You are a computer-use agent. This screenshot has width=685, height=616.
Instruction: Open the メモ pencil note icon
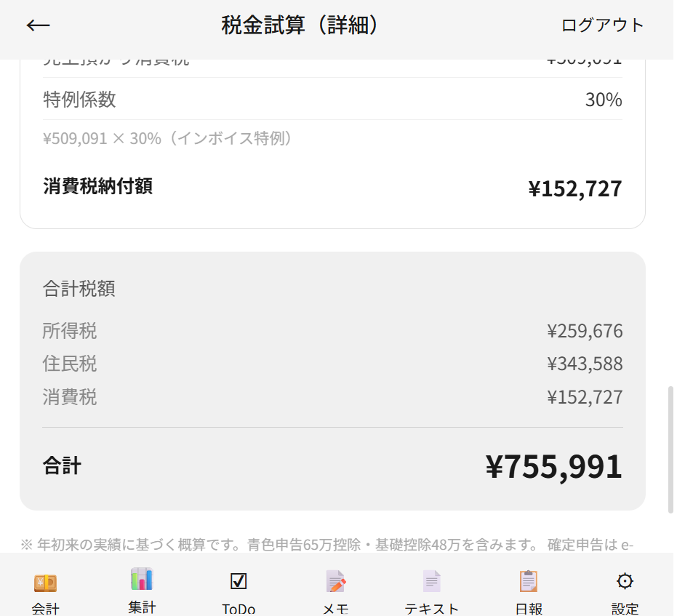[x=335, y=582]
